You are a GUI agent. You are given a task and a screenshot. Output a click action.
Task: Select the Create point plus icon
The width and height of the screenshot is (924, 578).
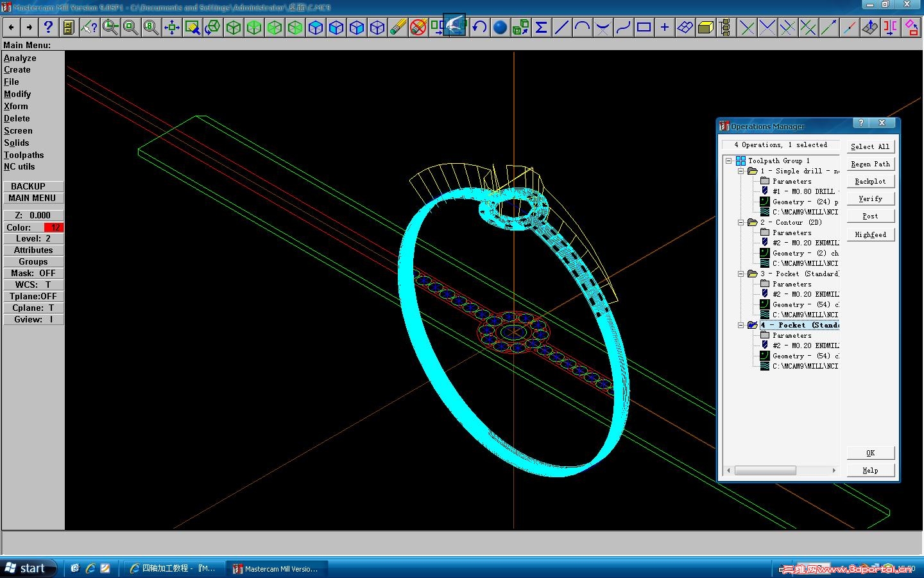[664, 27]
